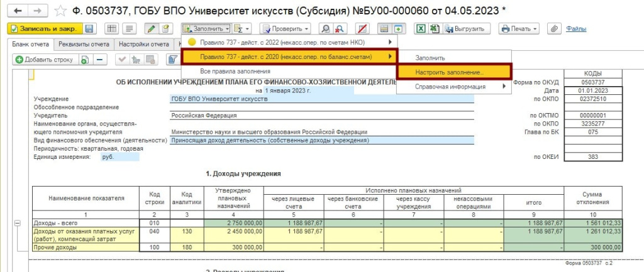Click the floppy disk save icon
Screen dimensions: 644x272
click(89, 29)
